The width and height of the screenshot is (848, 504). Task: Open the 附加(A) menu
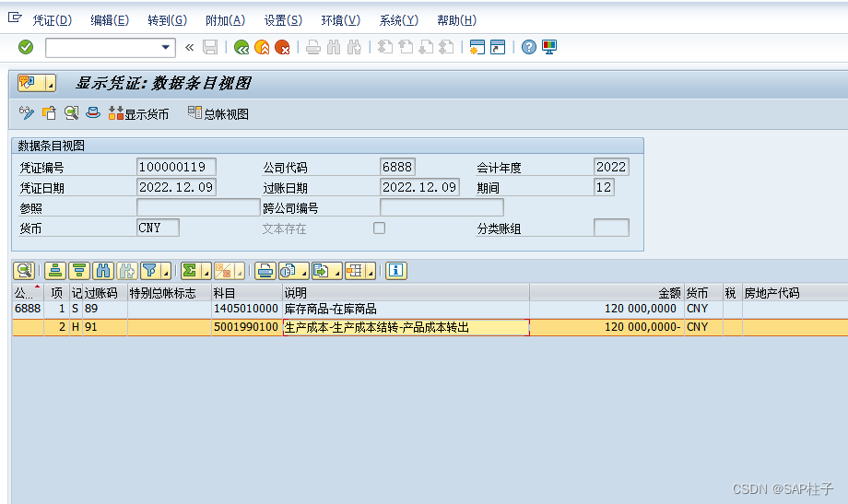pyautogui.click(x=226, y=20)
